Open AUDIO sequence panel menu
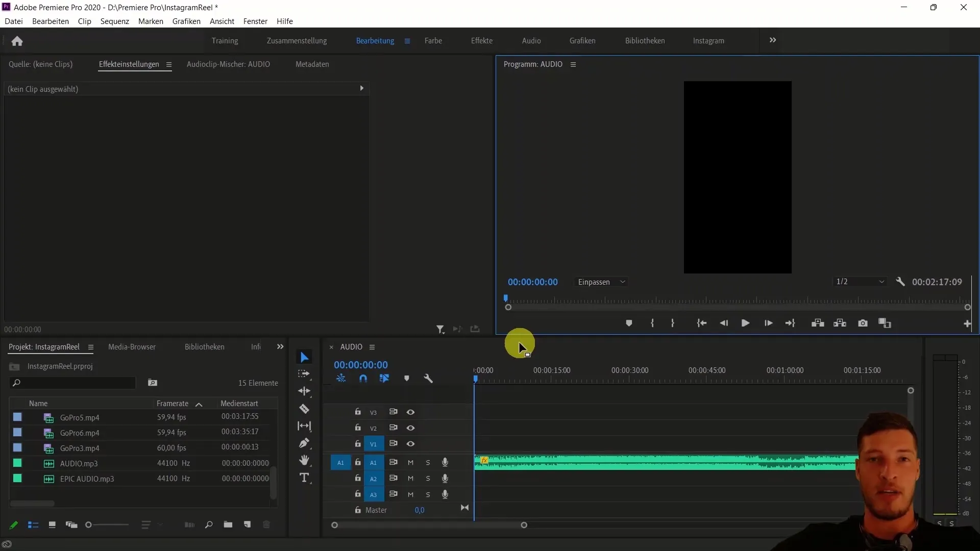Screen dimensions: 980x551 [372, 347]
